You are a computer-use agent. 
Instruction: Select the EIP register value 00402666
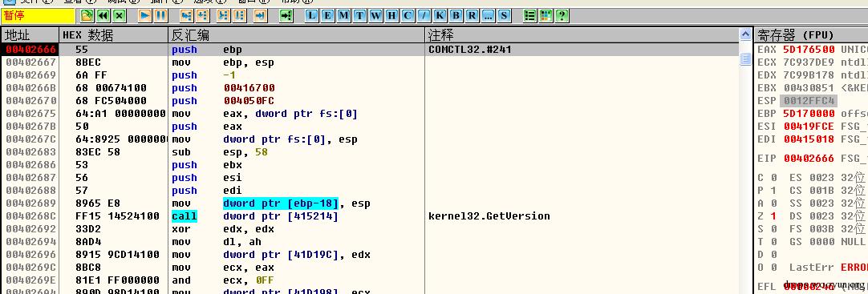tap(809, 159)
